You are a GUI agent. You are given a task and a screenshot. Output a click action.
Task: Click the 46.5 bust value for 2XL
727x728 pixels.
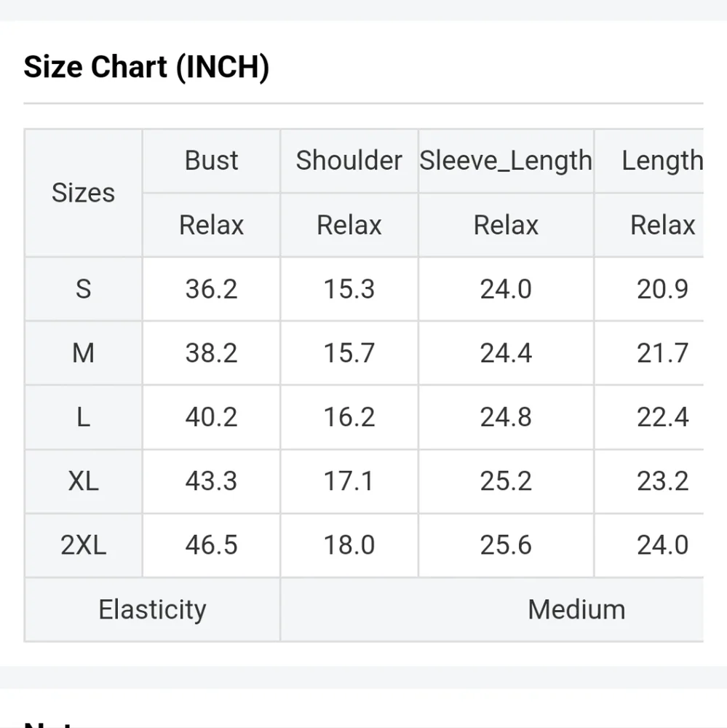tap(211, 545)
